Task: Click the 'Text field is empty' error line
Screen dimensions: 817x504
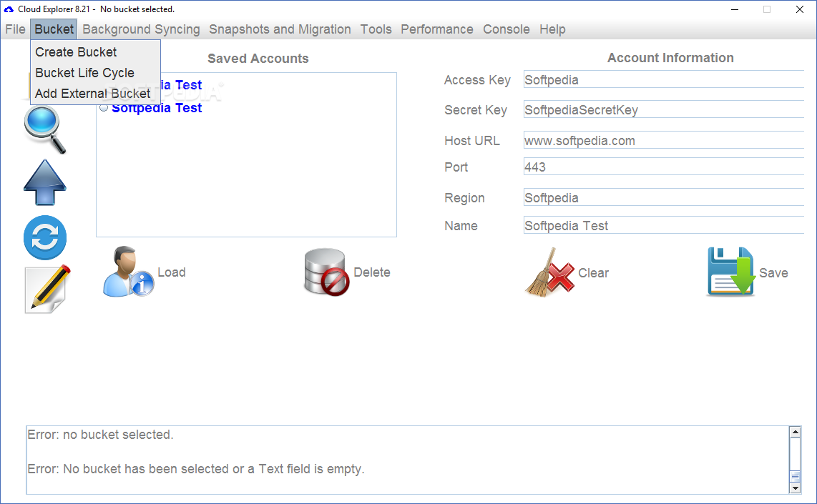Action: [x=196, y=469]
